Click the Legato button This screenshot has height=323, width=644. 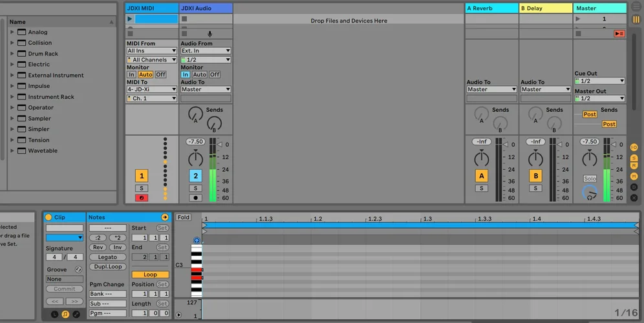[x=107, y=257]
